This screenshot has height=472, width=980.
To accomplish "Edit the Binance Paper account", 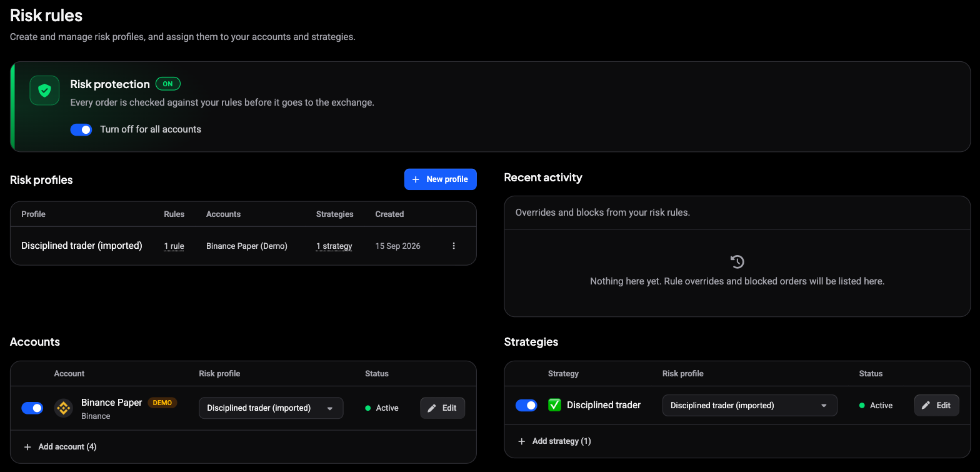I will coord(442,408).
